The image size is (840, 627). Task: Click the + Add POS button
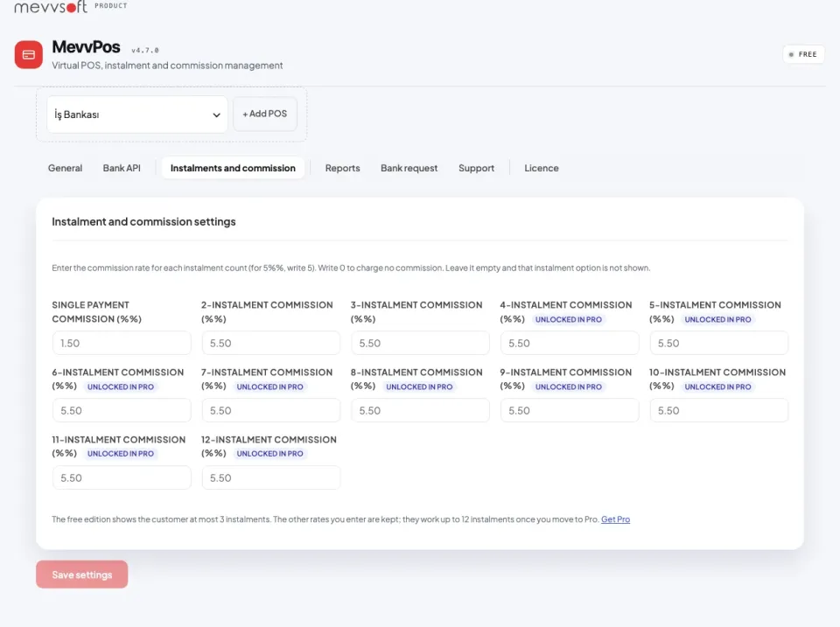tap(264, 114)
